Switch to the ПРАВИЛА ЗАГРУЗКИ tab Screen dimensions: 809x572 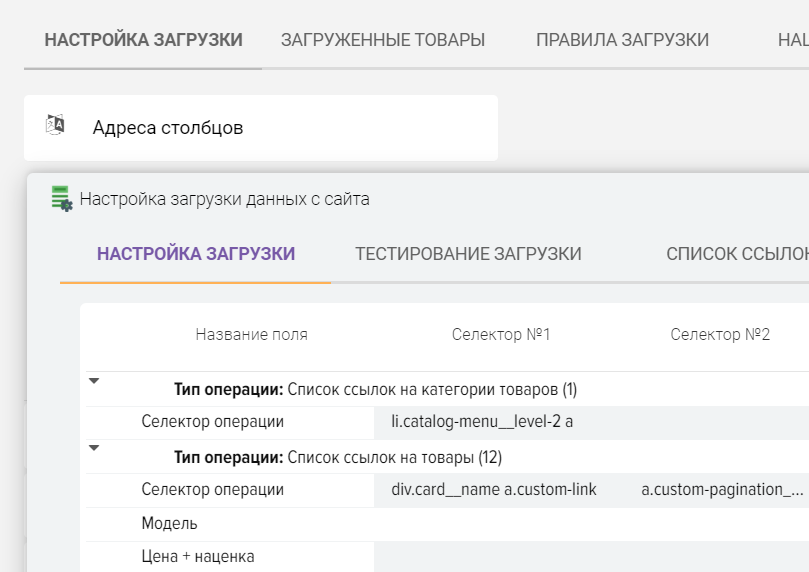[622, 40]
